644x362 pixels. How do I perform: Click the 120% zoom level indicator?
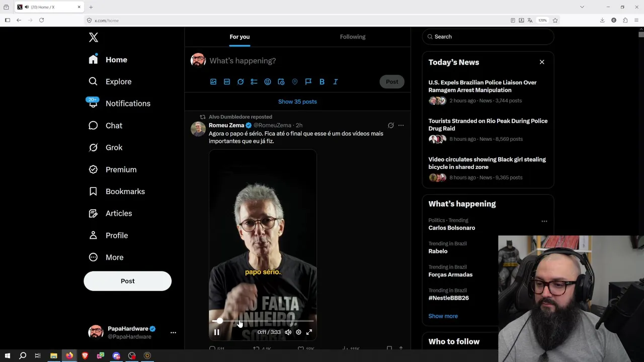pos(542,21)
